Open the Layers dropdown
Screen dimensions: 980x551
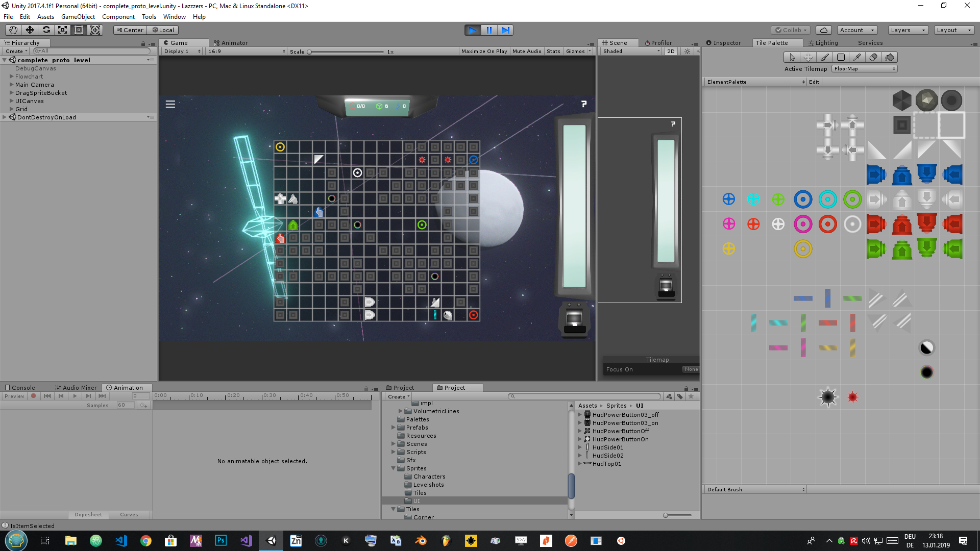pos(907,30)
